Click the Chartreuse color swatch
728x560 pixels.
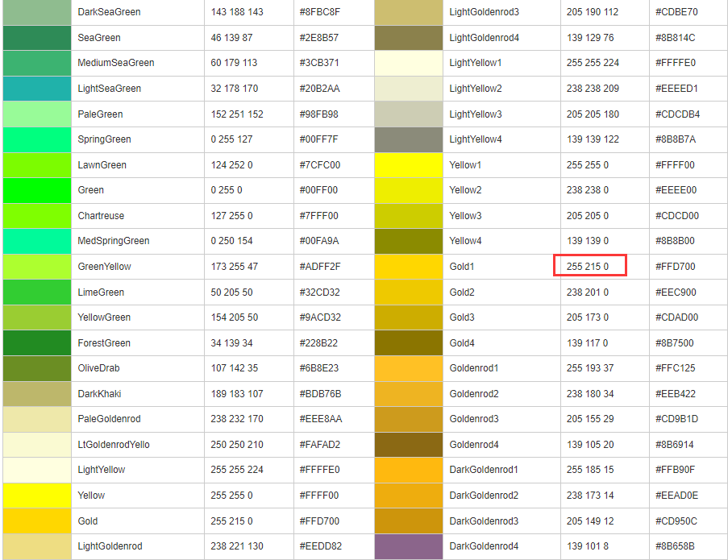click(37, 216)
